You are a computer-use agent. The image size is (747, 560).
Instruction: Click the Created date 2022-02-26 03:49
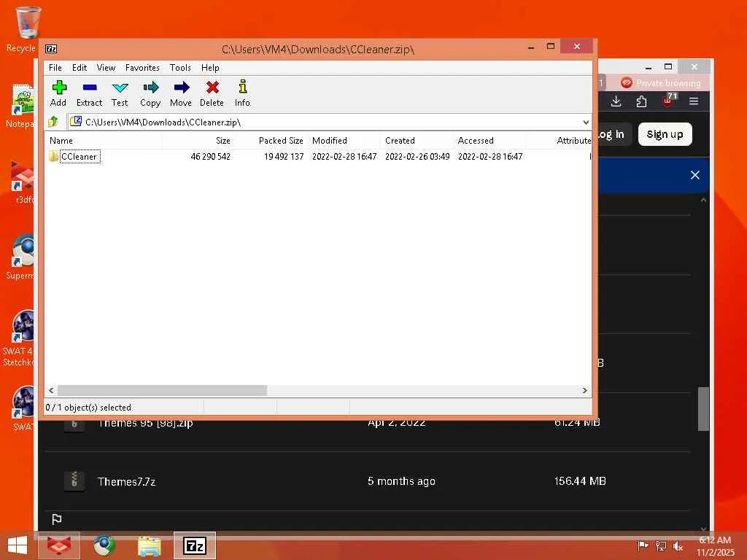(417, 157)
